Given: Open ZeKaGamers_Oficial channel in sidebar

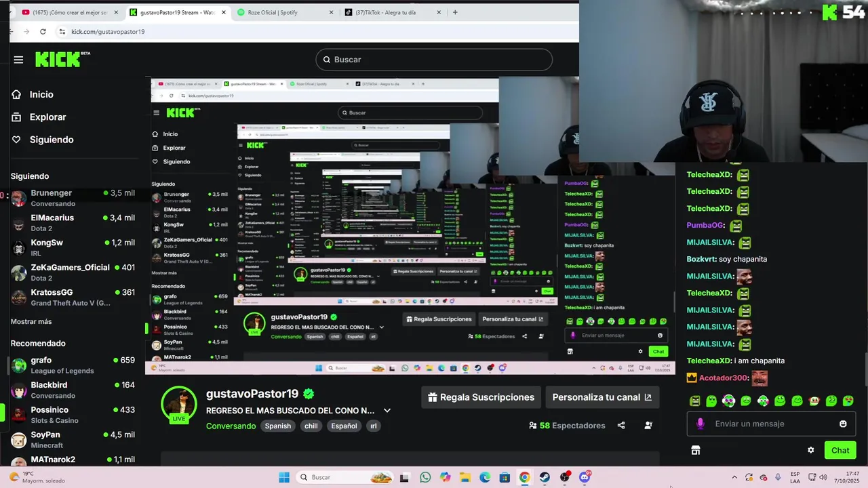Looking at the screenshot, I should (73, 272).
